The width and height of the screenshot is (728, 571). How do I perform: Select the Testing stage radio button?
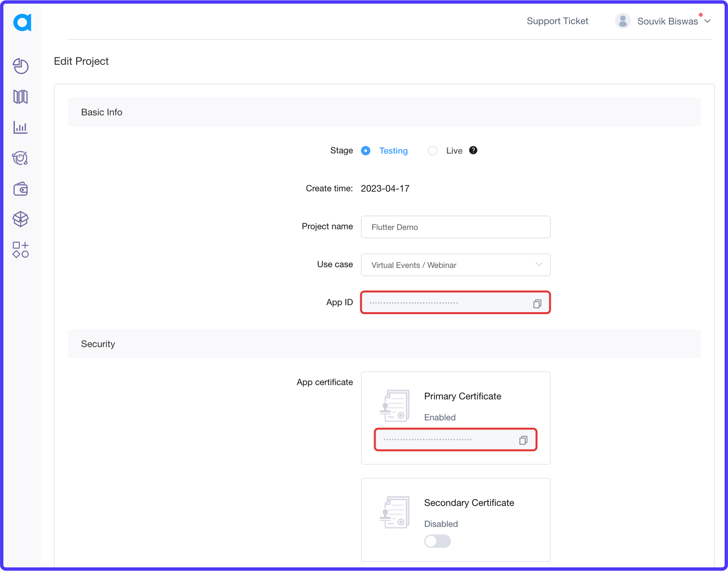pos(366,151)
